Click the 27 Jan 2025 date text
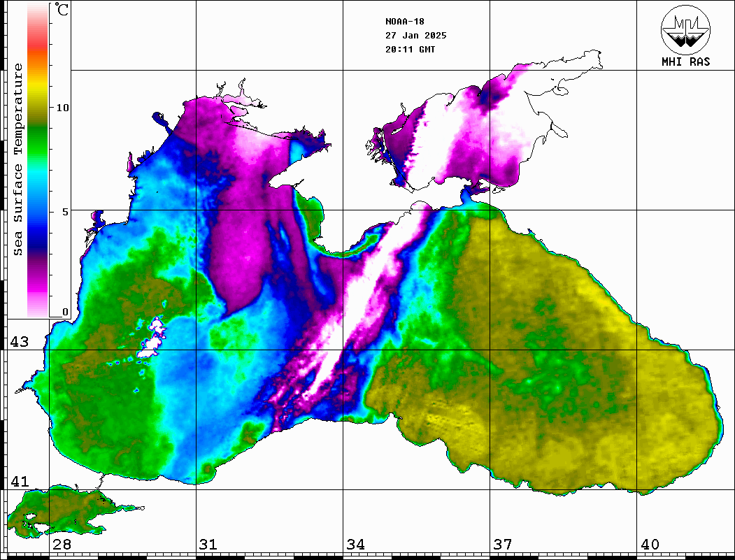 click(x=415, y=35)
